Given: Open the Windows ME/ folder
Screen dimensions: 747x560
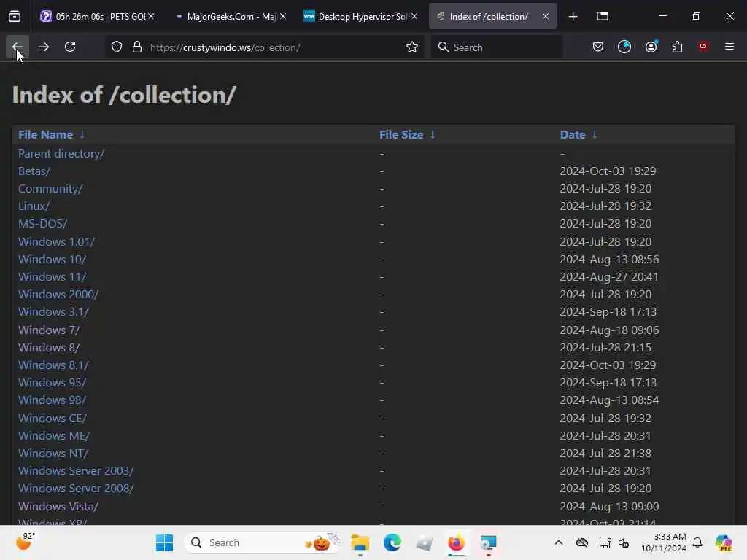Looking at the screenshot, I should pyautogui.click(x=54, y=436).
